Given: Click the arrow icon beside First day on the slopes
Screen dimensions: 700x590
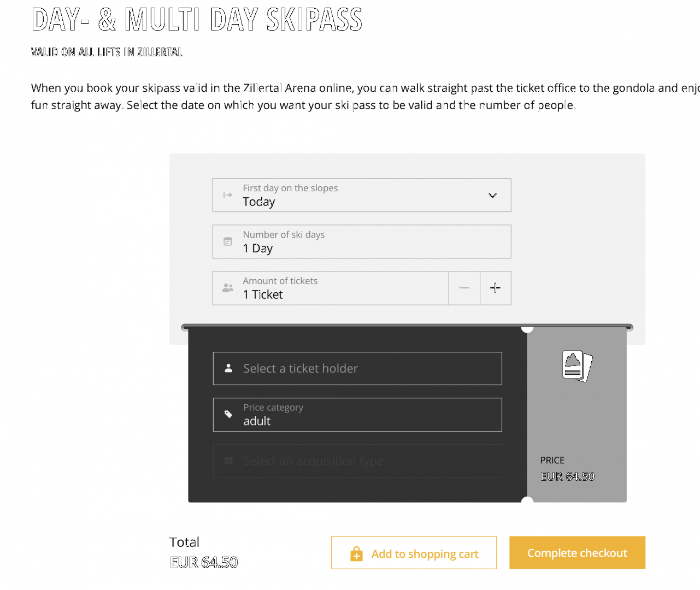Looking at the screenshot, I should tap(228, 195).
